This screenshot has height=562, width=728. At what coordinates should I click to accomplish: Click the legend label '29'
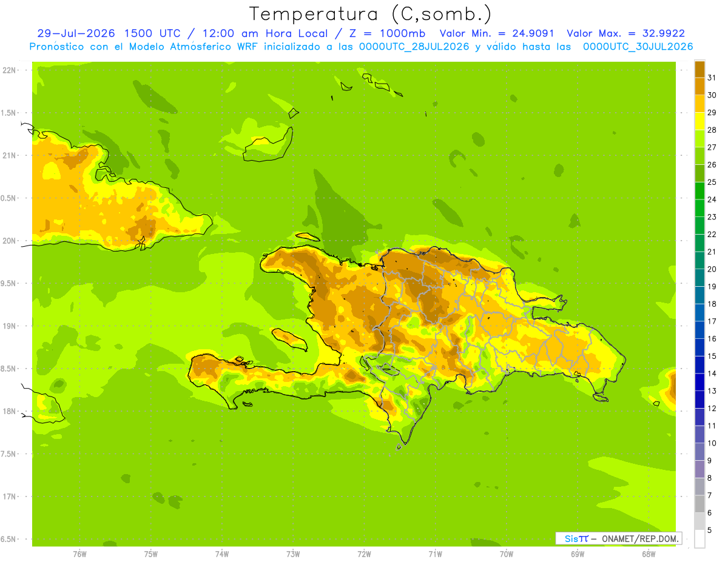pyautogui.click(x=712, y=113)
